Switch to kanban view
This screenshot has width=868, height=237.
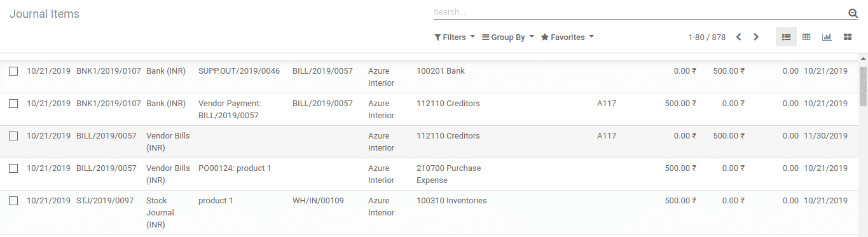tap(848, 37)
